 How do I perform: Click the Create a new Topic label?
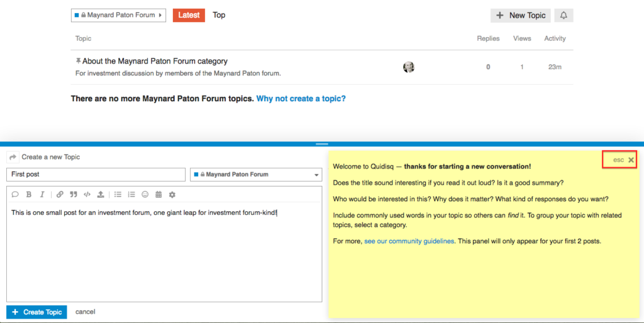point(51,157)
